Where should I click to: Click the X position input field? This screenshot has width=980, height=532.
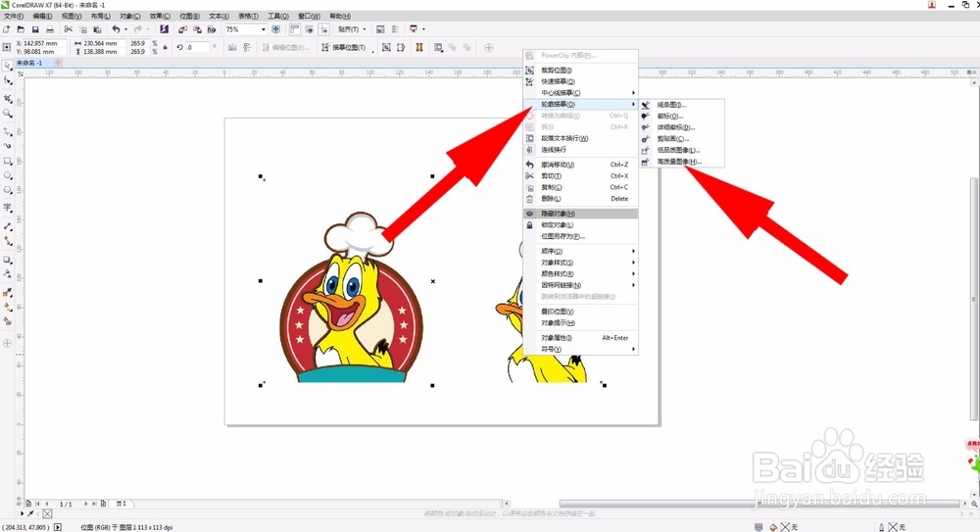point(44,44)
